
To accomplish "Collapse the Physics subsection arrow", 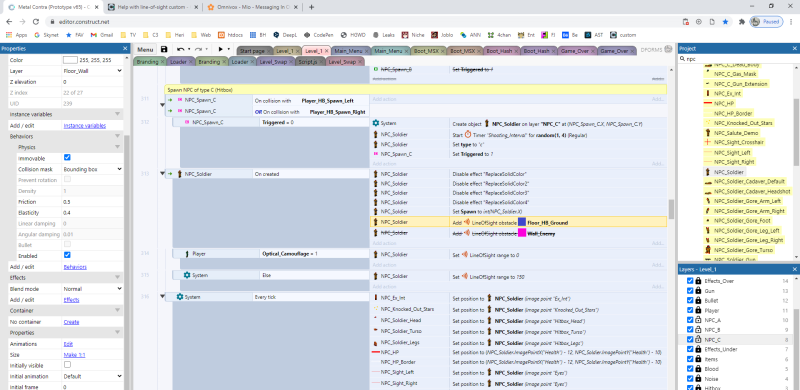I will tap(117, 147).
